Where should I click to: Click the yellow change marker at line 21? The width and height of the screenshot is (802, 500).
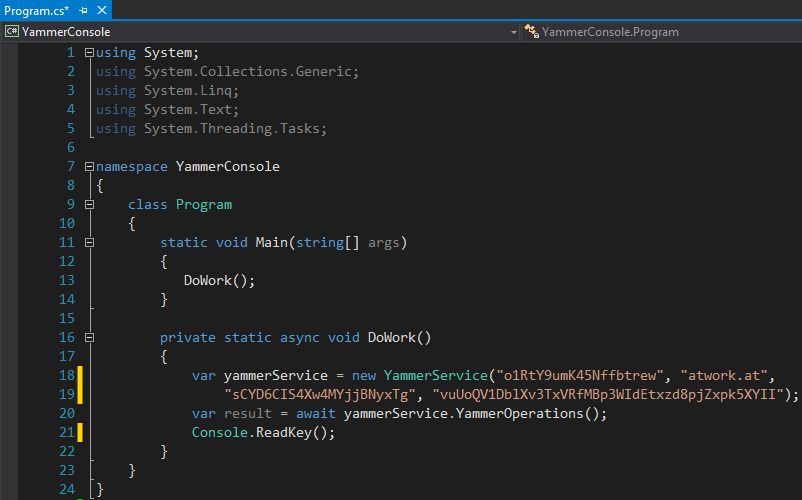(80, 433)
